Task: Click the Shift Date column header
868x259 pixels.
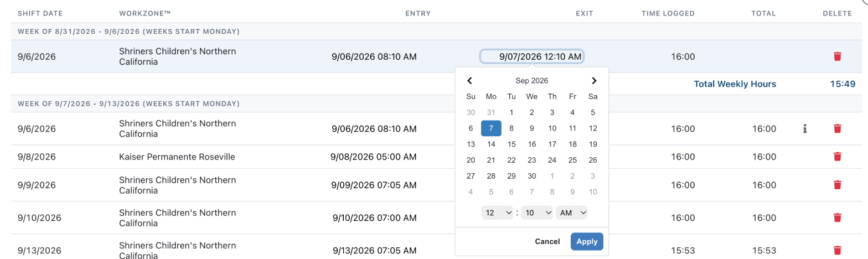Action: click(40, 13)
